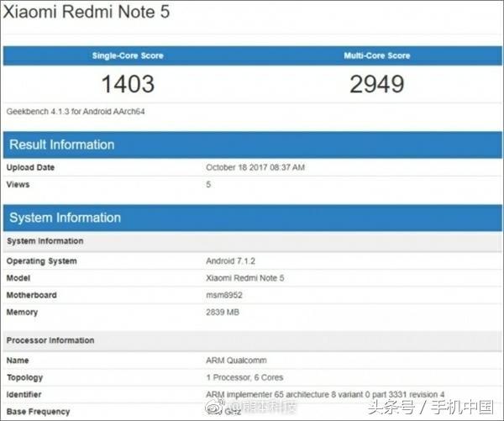Click the 'Android 7.1.2' value
This screenshot has width=504, height=421.
[x=230, y=260]
